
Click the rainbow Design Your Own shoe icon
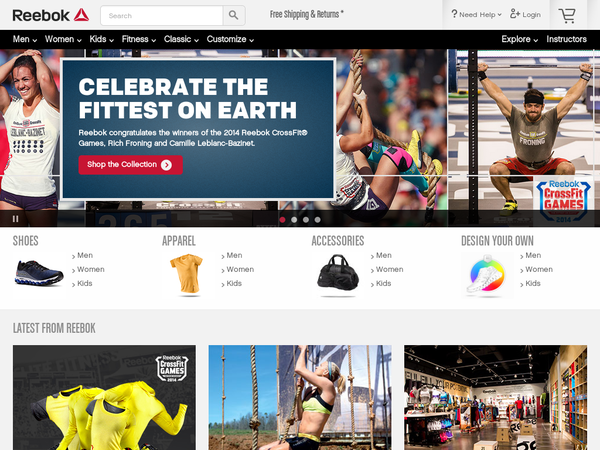(486, 275)
